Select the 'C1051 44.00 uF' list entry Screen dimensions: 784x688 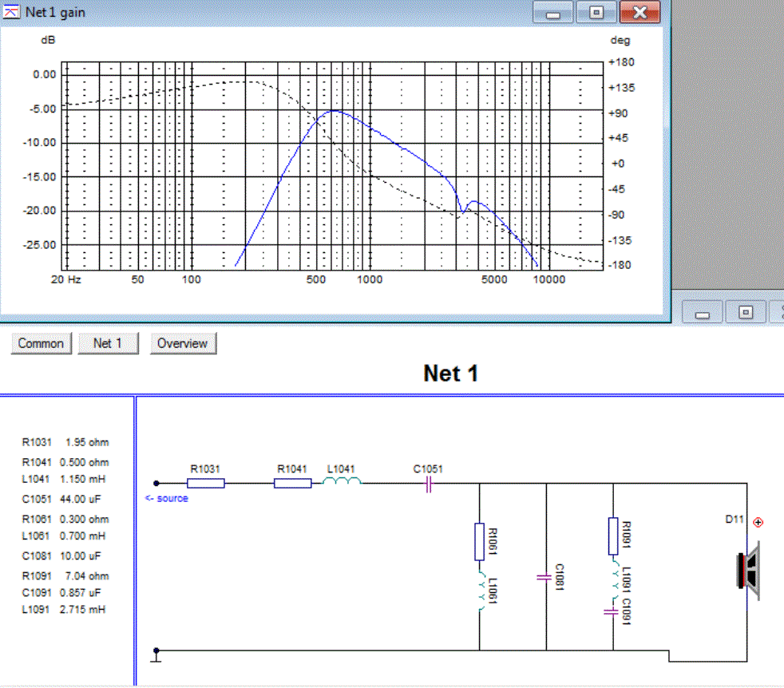61,499
